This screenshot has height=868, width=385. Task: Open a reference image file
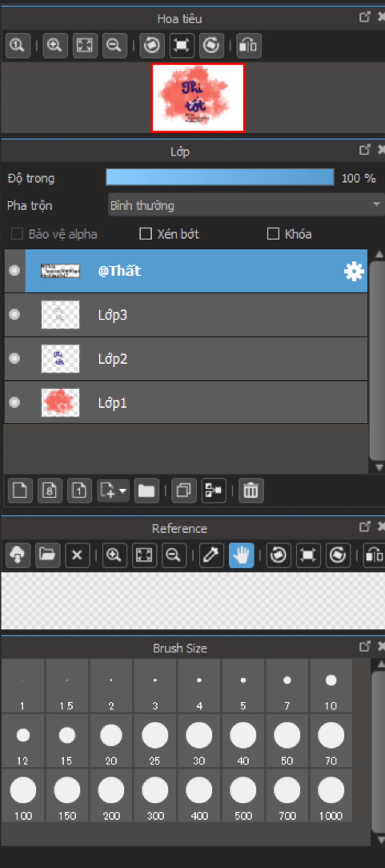(x=47, y=555)
